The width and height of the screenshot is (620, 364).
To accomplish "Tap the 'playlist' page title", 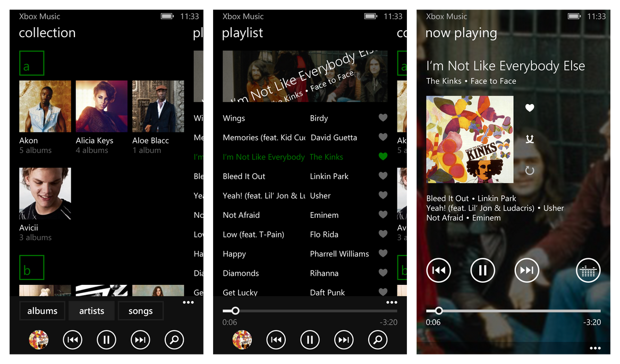I will [242, 33].
